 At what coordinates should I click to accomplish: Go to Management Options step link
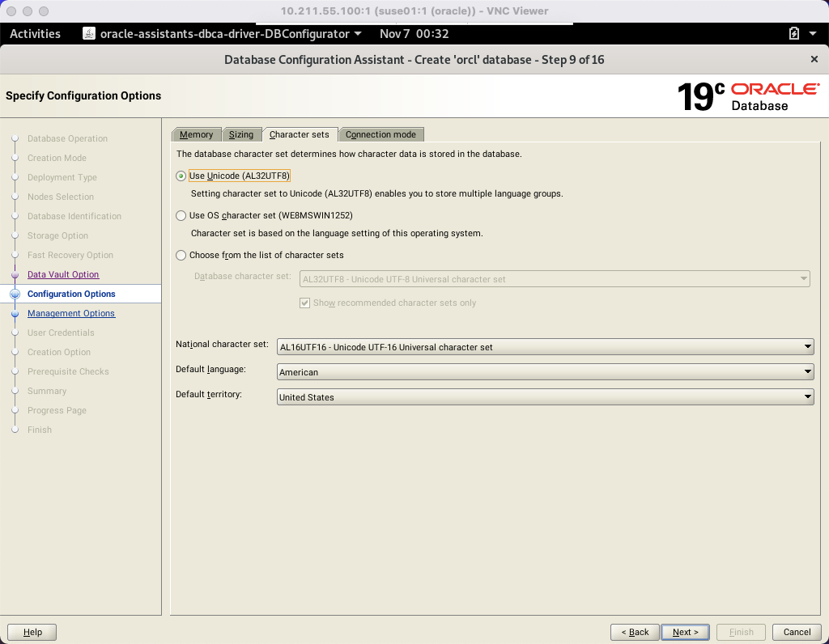(x=71, y=313)
